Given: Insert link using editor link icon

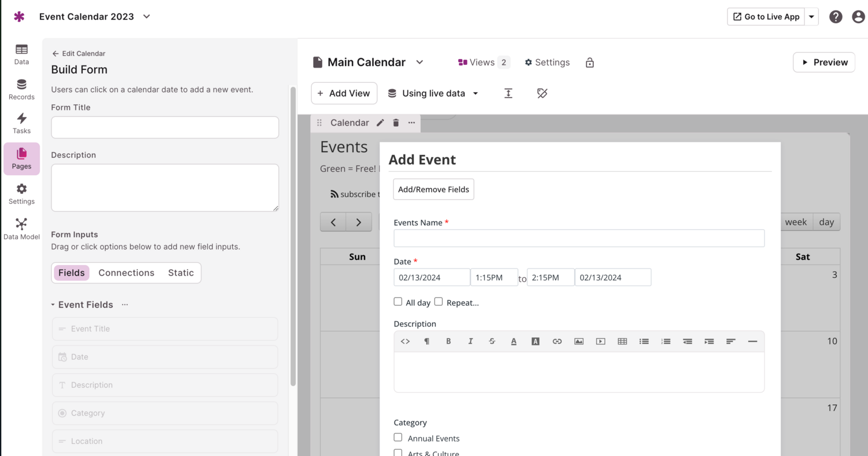Looking at the screenshot, I should point(557,341).
